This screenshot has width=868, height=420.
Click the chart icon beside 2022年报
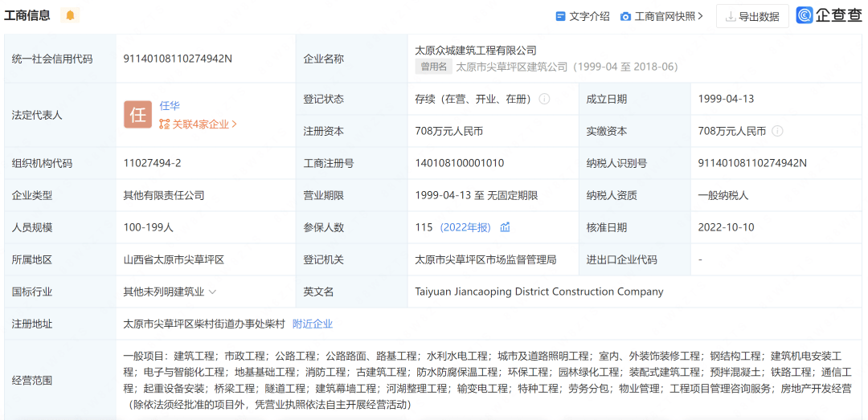[x=505, y=227]
